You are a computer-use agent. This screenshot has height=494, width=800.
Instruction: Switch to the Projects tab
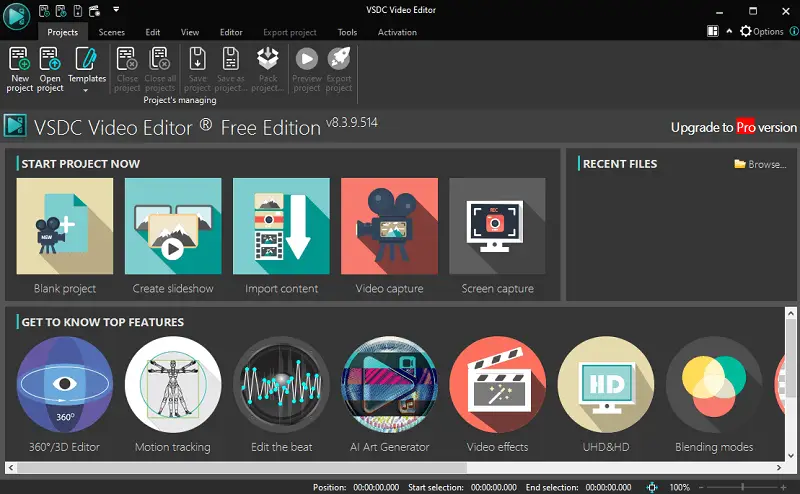pyautogui.click(x=62, y=32)
